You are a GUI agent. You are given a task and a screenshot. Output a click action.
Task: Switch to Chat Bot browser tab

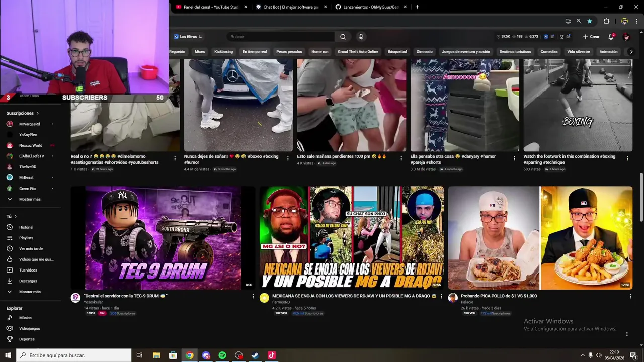pos(291,7)
